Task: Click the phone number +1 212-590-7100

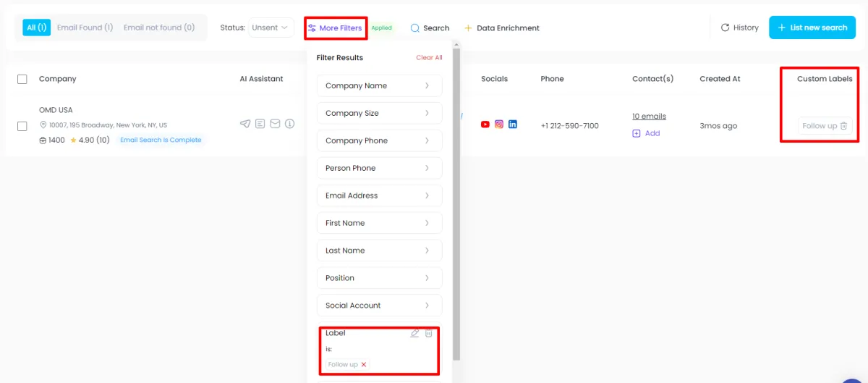Action: point(570,126)
